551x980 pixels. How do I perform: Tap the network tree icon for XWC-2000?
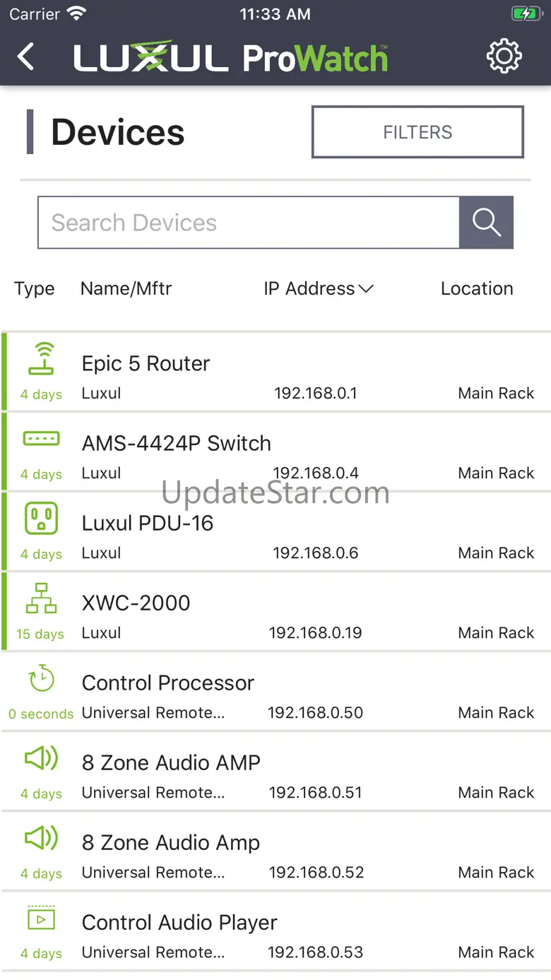(41, 598)
